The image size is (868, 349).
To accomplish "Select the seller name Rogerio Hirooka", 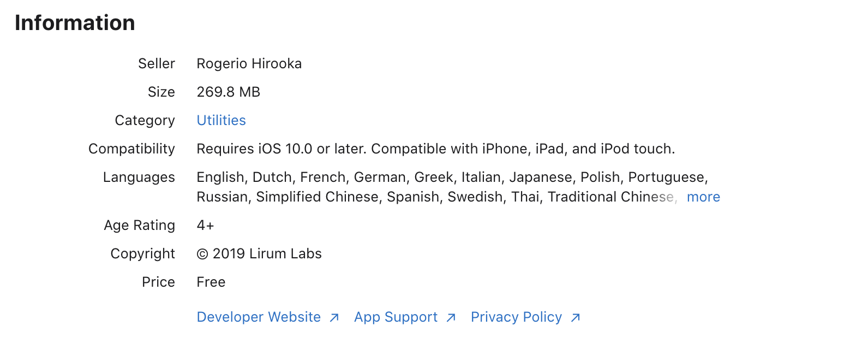I will tap(249, 63).
